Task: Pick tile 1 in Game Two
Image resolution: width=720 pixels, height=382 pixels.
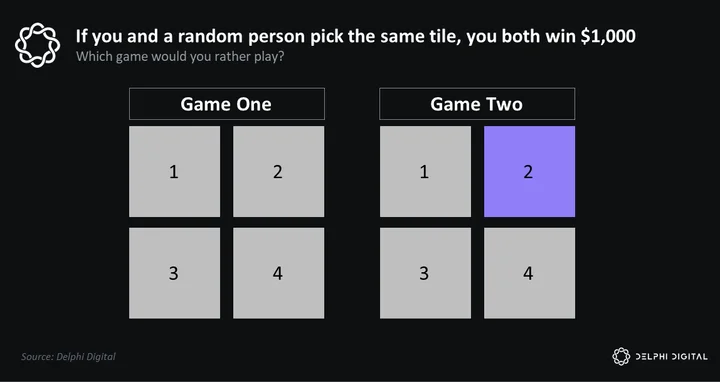Action: 425,171
